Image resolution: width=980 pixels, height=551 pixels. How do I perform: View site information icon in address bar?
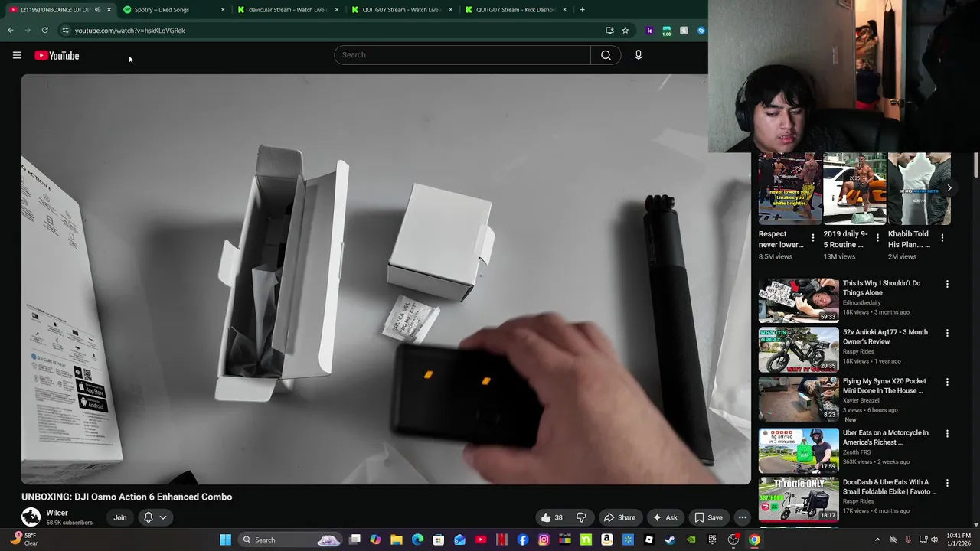(x=65, y=31)
